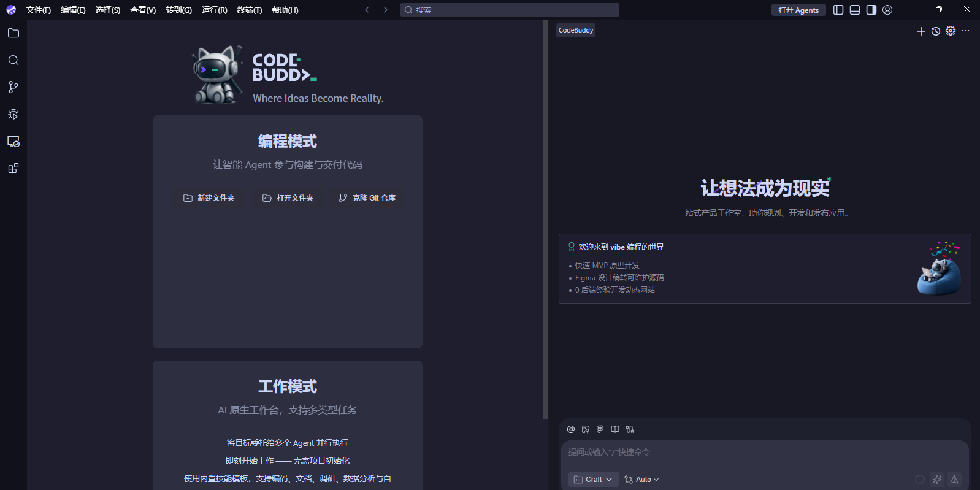
Task: Click the 欢迎来到 vibe 编程的世界 card title
Action: pyautogui.click(x=621, y=247)
